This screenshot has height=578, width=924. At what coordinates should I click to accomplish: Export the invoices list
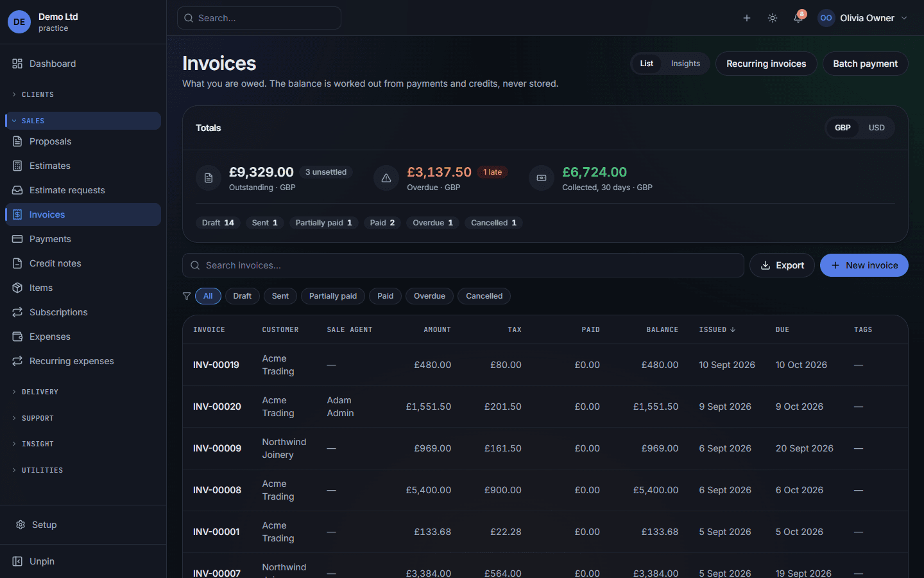tap(782, 265)
